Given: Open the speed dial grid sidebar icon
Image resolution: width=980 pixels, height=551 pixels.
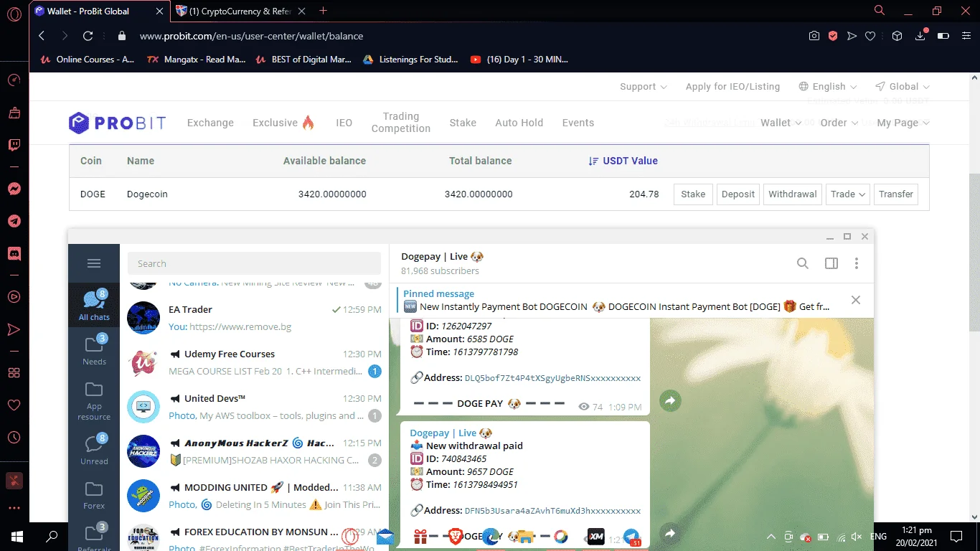Looking at the screenshot, I should (x=14, y=372).
